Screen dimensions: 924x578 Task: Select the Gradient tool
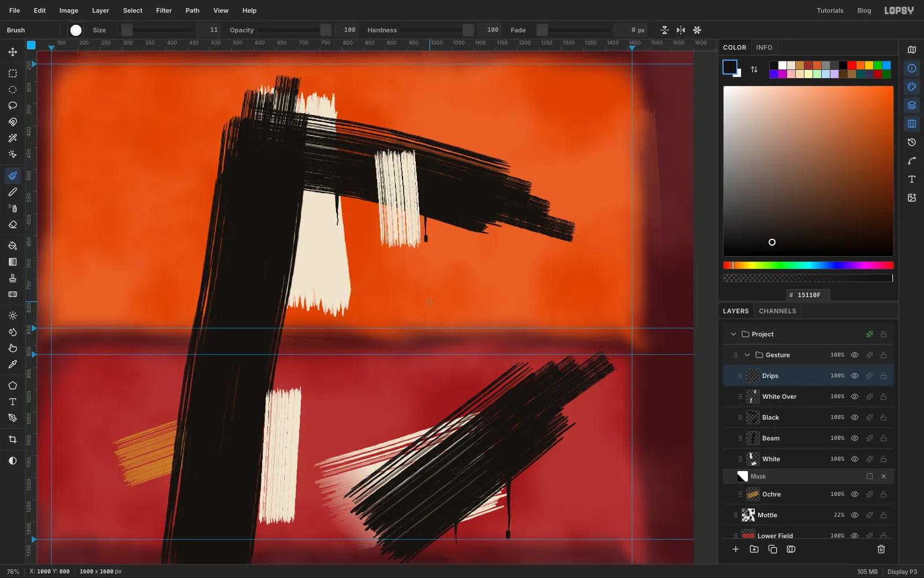click(13, 262)
